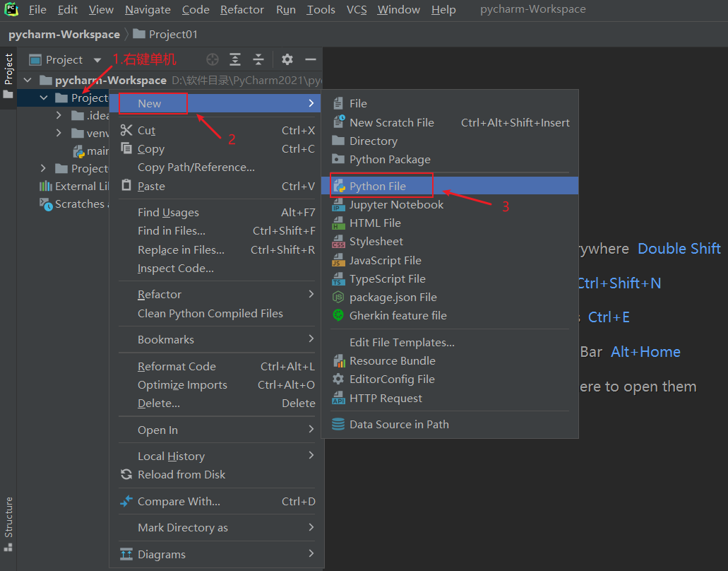
Task: Click the External Libraries bars icon
Action: [45, 187]
